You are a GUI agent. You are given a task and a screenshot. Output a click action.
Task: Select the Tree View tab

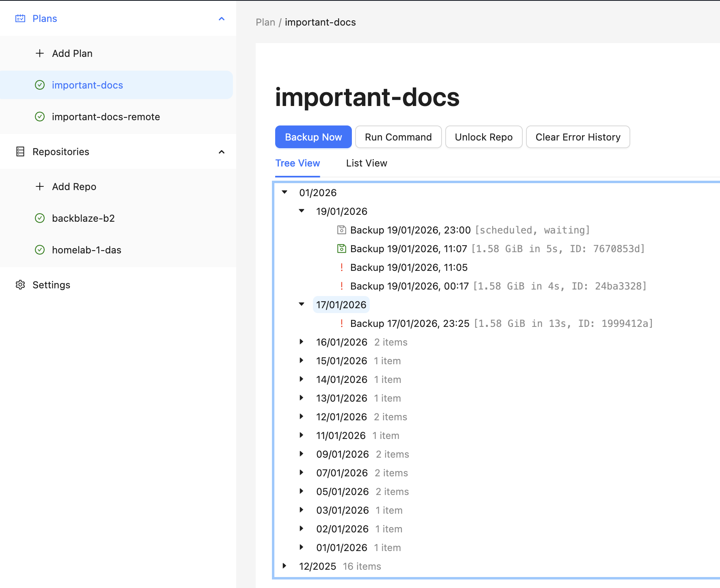tap(297, 163)
